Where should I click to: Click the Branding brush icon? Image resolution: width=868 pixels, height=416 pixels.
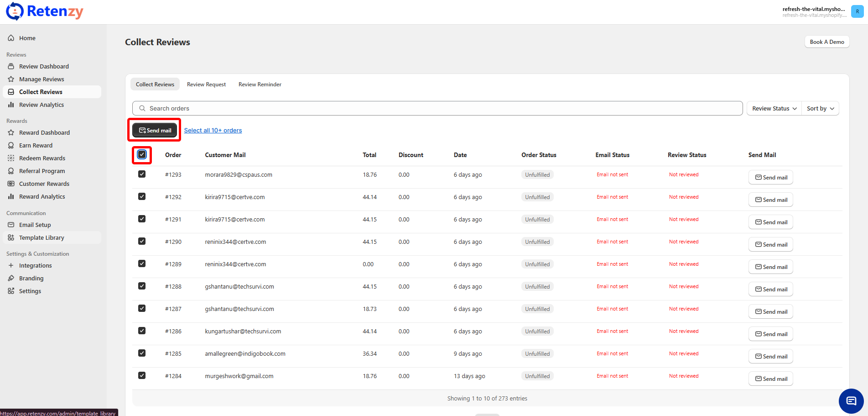[11, 278]
